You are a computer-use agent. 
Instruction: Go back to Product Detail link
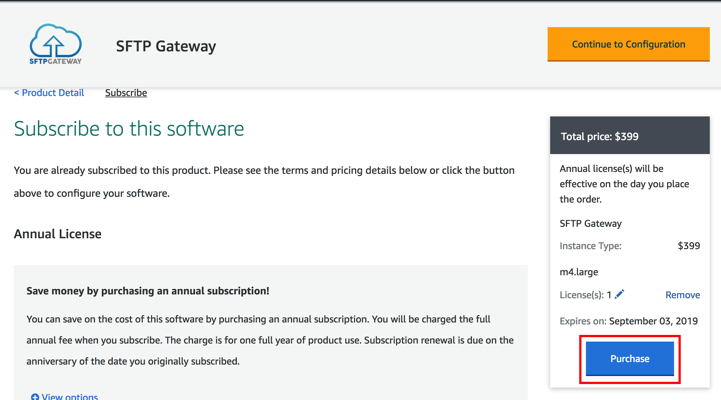[49, 92]
